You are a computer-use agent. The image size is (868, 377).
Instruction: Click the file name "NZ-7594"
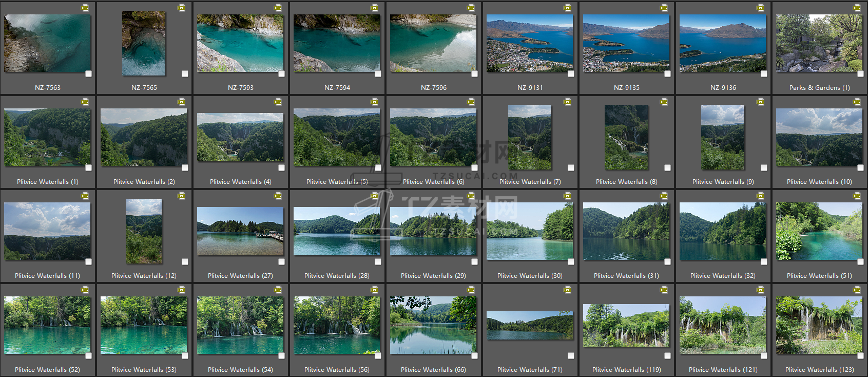[337, 88]
